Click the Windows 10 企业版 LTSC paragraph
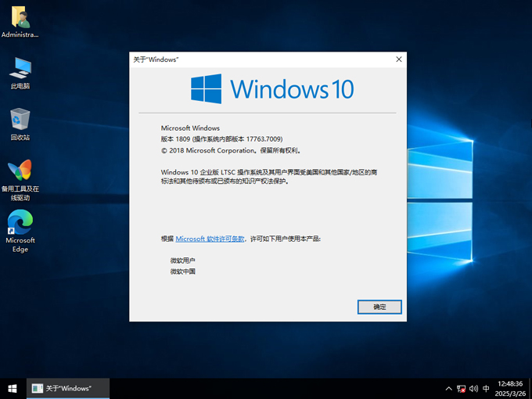 (x=269, y=177)
